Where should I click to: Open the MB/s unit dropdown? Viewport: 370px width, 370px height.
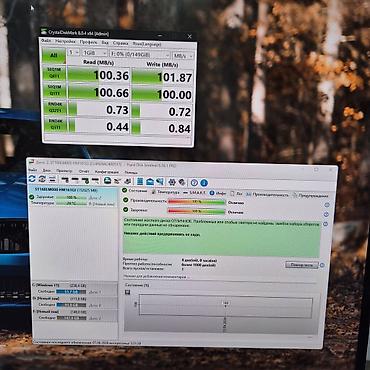tap(183, 55)
